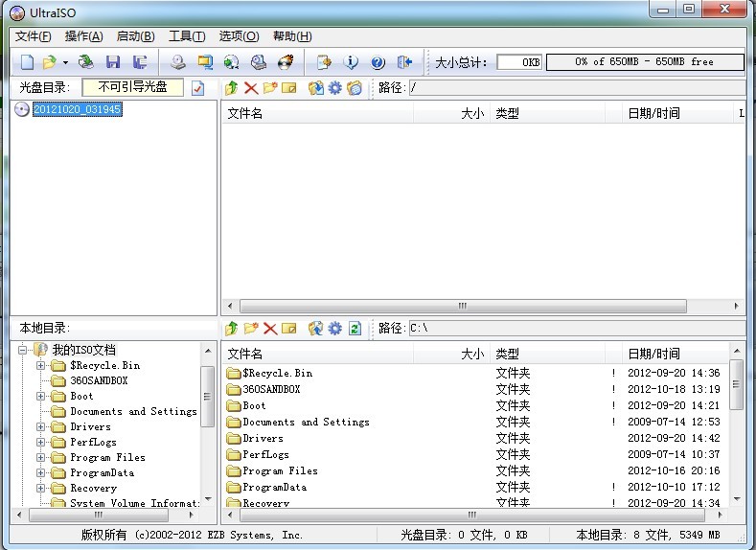Open the 工具(T) menu
This screenshot has height=550, width=756.
click(186, 36)
